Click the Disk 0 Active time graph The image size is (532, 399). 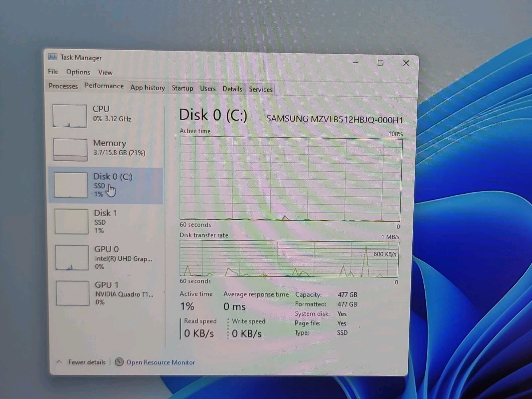coord(290,179)
